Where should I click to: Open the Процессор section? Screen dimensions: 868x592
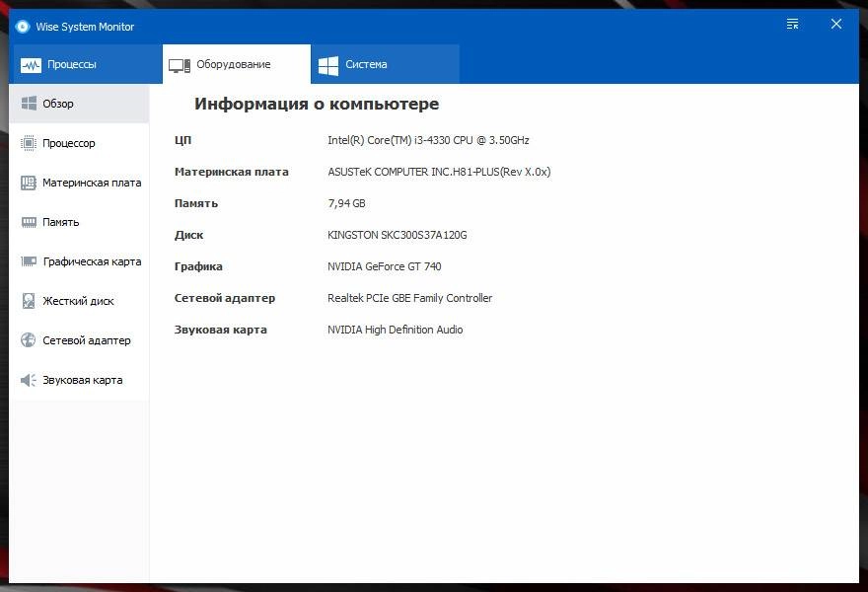(79, 143)
